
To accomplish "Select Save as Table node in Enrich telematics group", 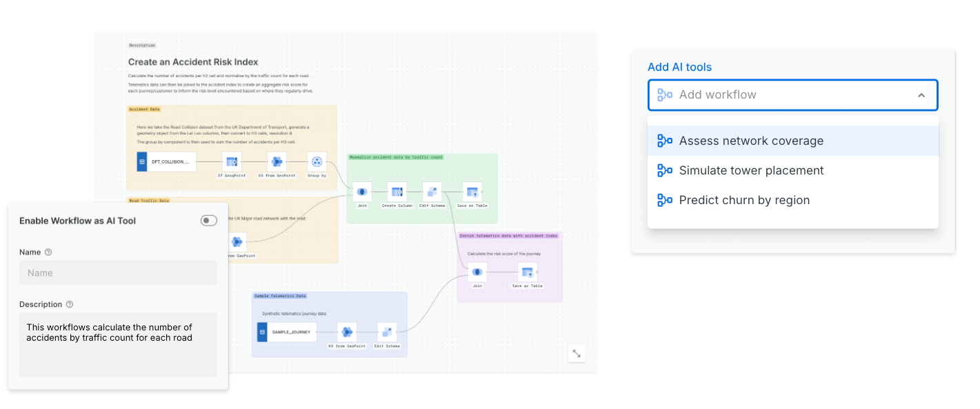I will click(x=528, y=272).
